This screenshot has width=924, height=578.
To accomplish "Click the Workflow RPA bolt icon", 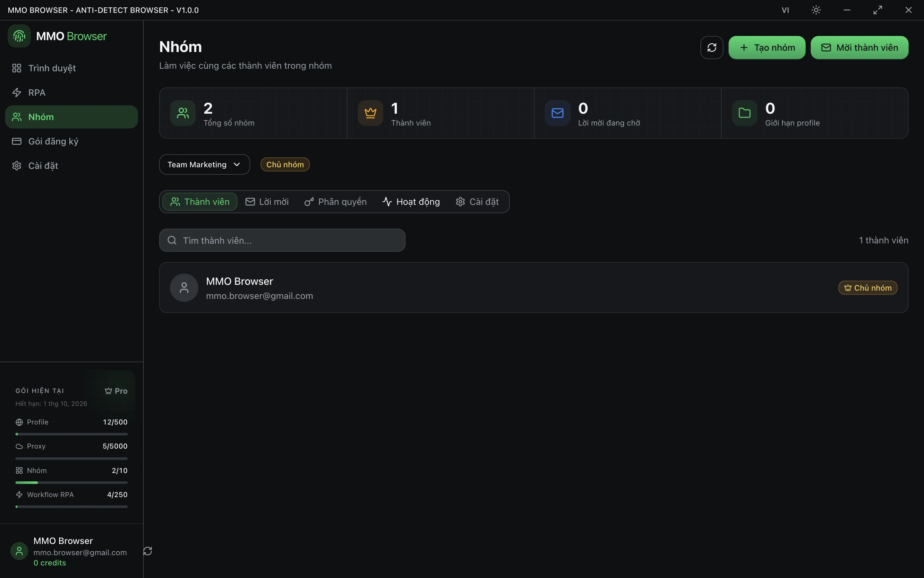I will click(19, 494).
